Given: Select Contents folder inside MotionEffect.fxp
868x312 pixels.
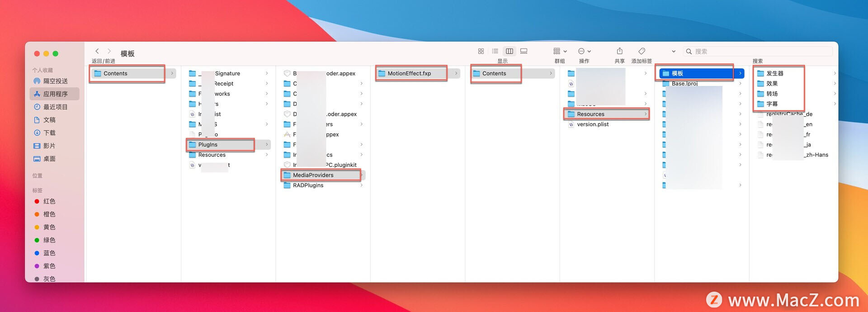Looking at the screenshot, I should 512,73.
